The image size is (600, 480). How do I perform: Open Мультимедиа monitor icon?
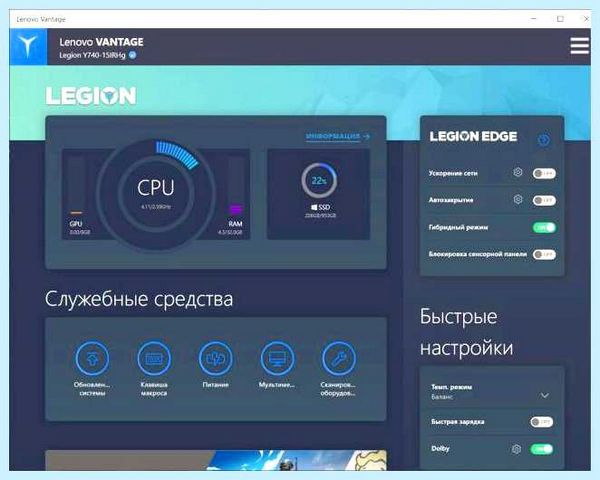277,358
